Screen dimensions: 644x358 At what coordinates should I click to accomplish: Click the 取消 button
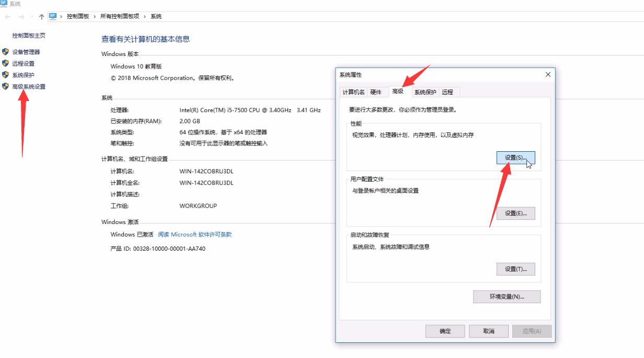(x=489, y=331)
